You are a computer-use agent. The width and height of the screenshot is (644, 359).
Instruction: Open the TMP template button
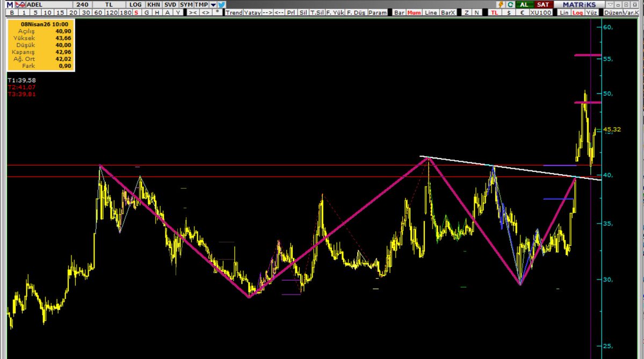[x=201, y=4]
